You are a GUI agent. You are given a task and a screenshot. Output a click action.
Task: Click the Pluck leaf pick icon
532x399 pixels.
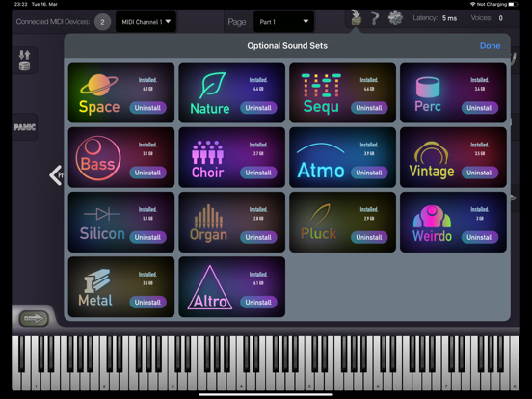(x=320, y=214)
